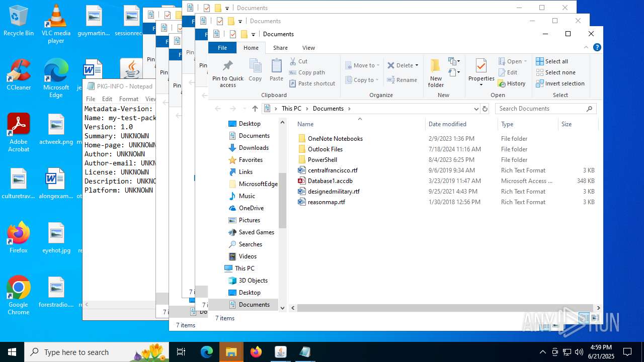Screen dimensions: 644x362
Task: Click This PC in address breadcrumb
Action: (291, 109)
